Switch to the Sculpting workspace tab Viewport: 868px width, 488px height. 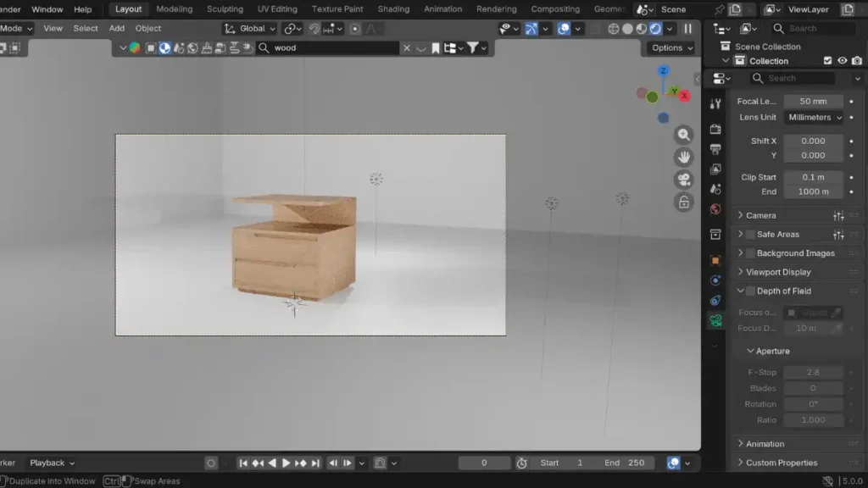click(x=225, y=9)
